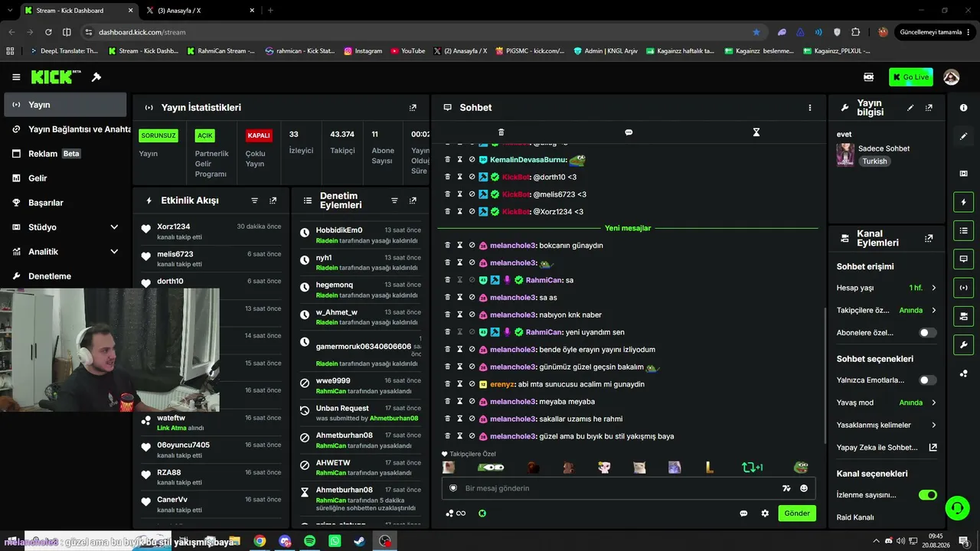Pop out the Yayın İstatistikleri panel
980x551 pixels.
pos(413,108)
